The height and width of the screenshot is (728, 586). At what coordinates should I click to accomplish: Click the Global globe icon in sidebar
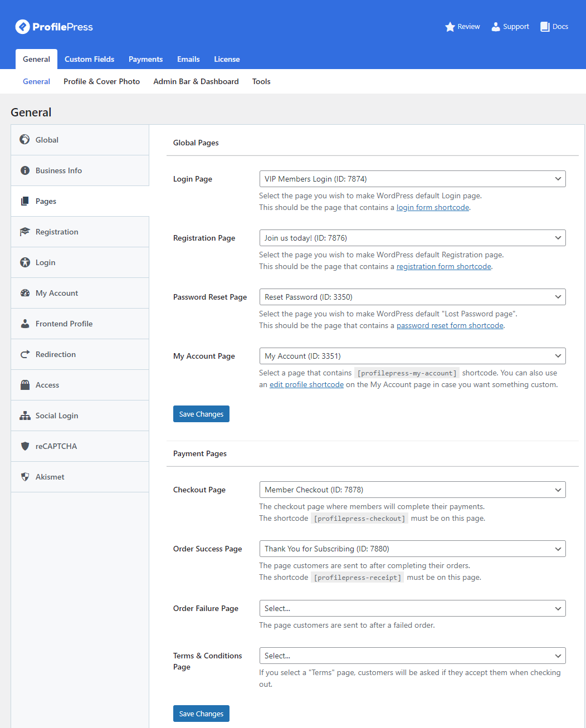(x=25, y=140)
